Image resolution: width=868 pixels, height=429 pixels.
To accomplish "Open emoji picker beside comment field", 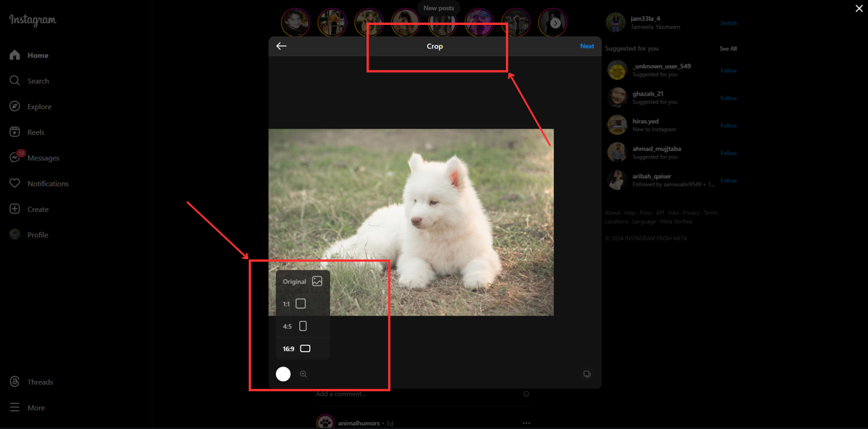I will [x=526, y=394].
